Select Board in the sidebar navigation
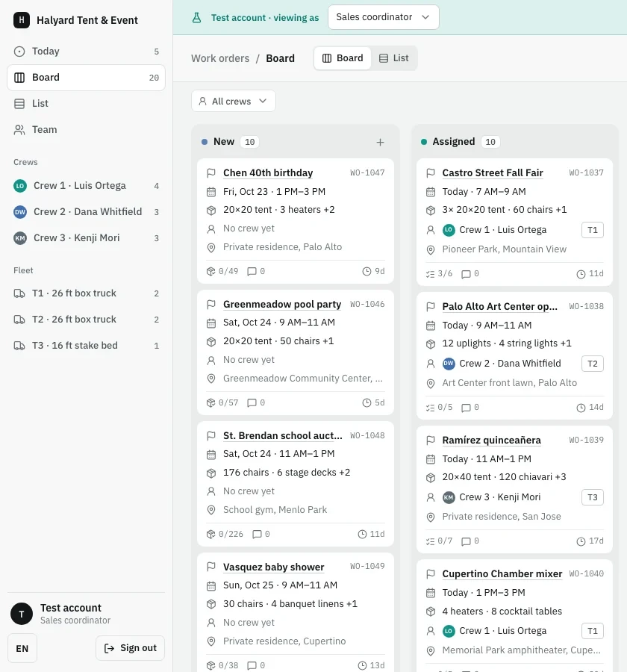The width and height of the screenshot is (627, 672). [x=86, y=78]
